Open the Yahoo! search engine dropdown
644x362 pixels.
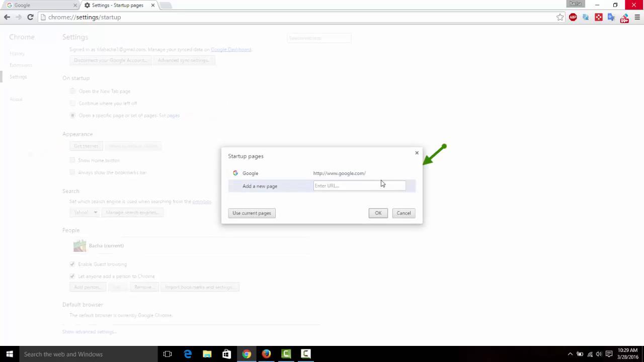(x=84, y=212)
